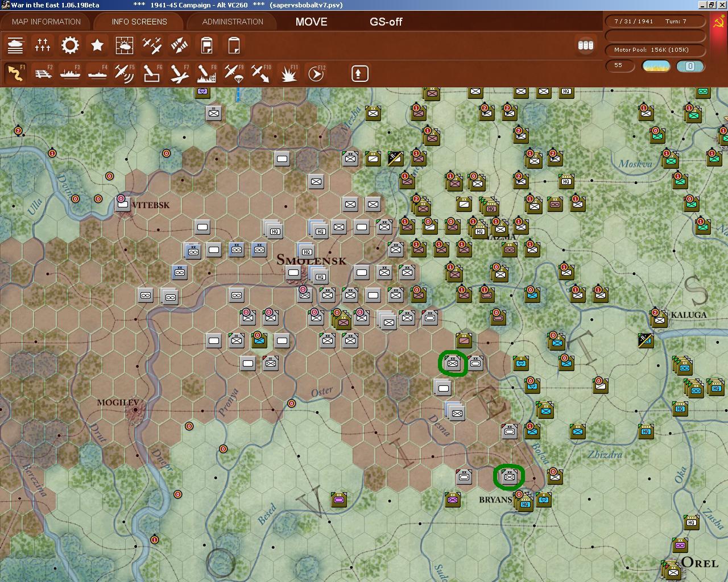This screenshot has width=728, height=582.
Task: Open the second clipboard report icon
Action: 234,45
